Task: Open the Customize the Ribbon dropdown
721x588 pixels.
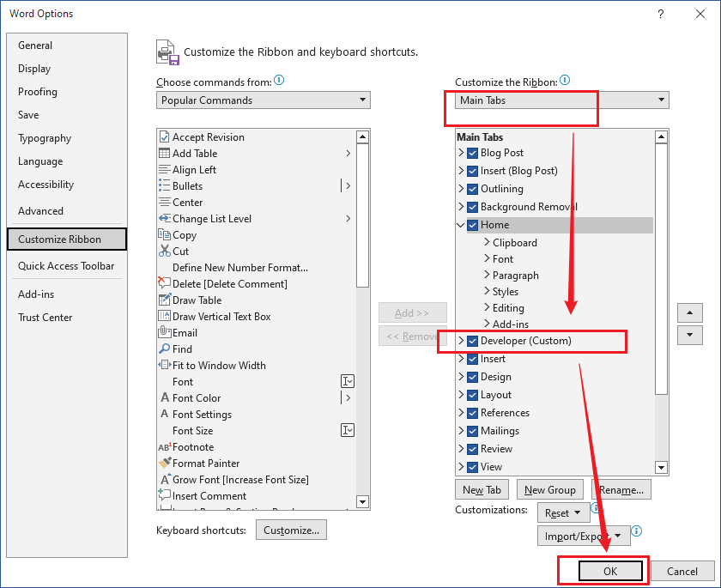Action: (562, 100)
